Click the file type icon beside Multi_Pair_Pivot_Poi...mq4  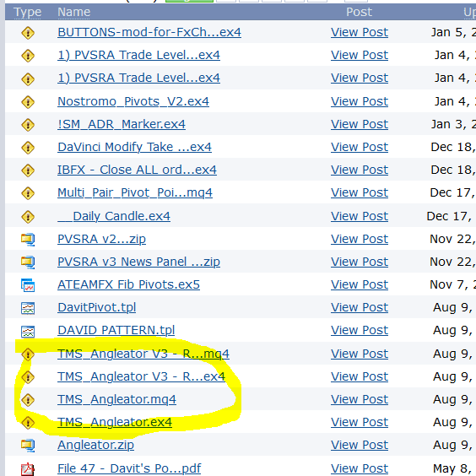tap(28, 193)
